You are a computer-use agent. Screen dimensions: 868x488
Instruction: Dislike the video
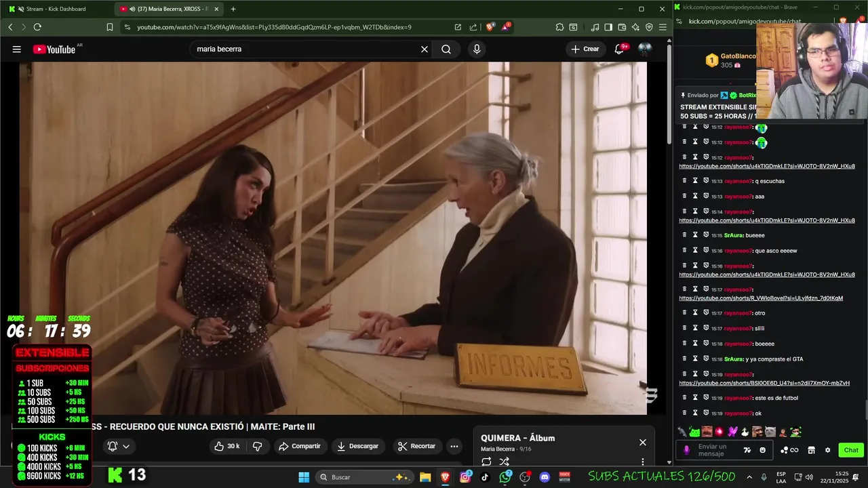258,446
